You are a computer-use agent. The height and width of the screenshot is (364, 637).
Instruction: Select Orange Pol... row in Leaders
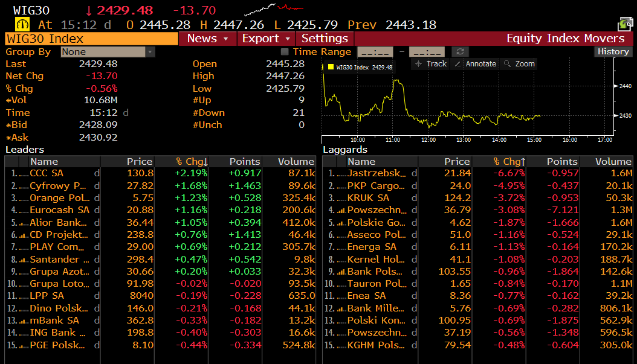coord(160,198)
